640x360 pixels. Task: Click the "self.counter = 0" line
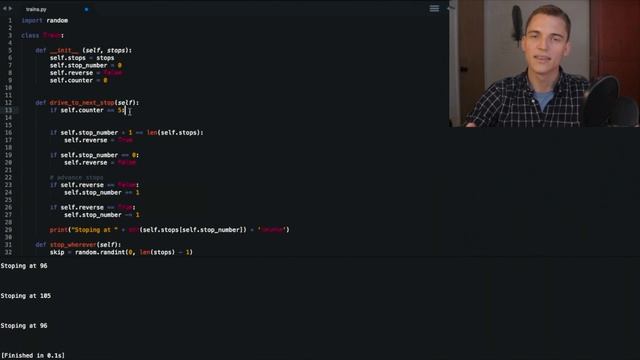pos(78,80)
